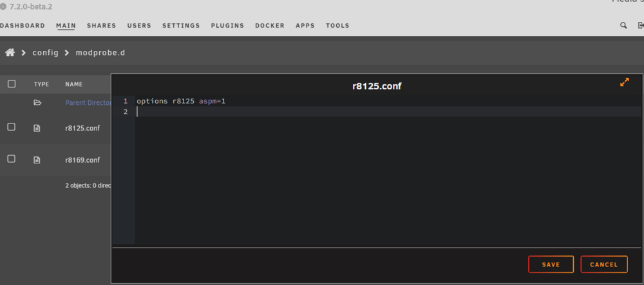Sort by the Type column header
The height and width of the screenshot is (285, 644).
pos(41,84)
